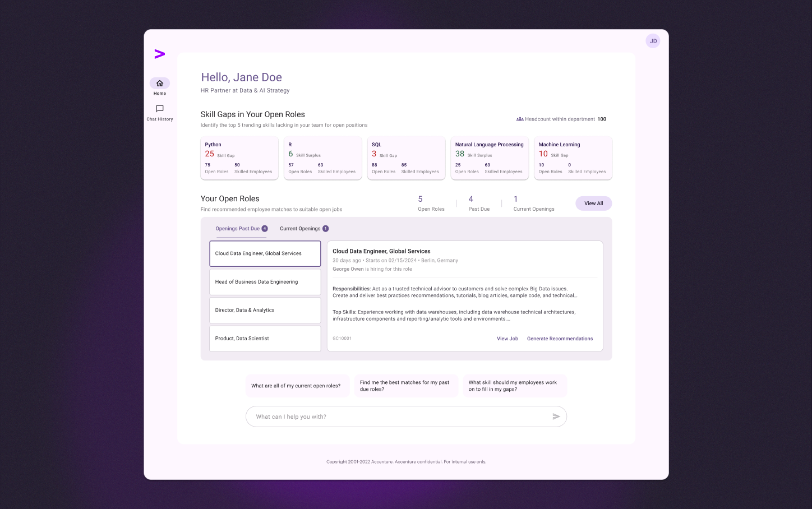This screenshot has height=509, width=812.
Task: Click 'Headcount within department' label
Action: [560, 119]
